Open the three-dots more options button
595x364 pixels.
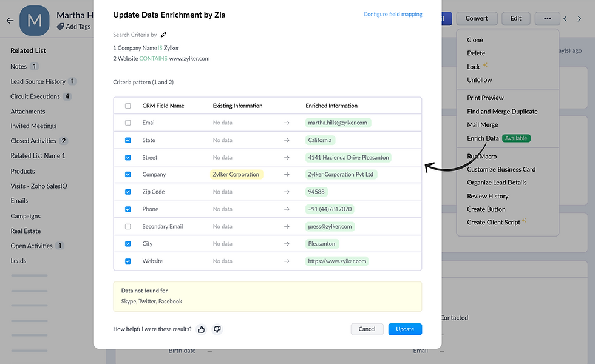pos(547,18)
